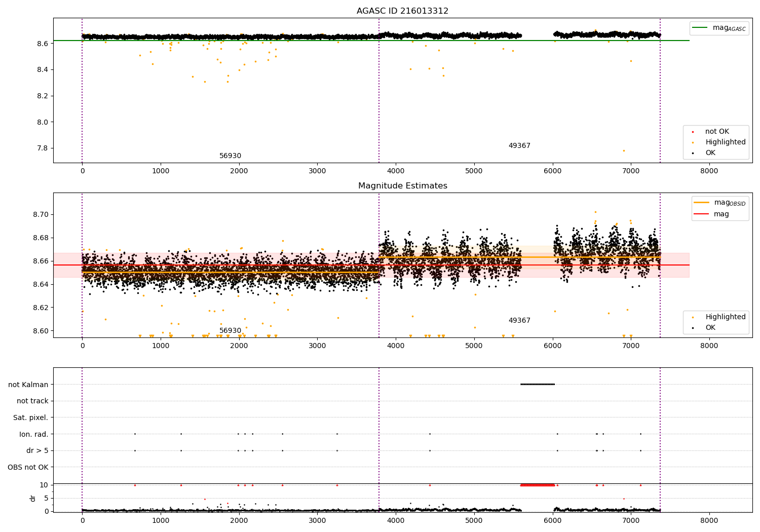Click the 'not Kalman' row label
The image size is (760, 532).
click(28, 385)
